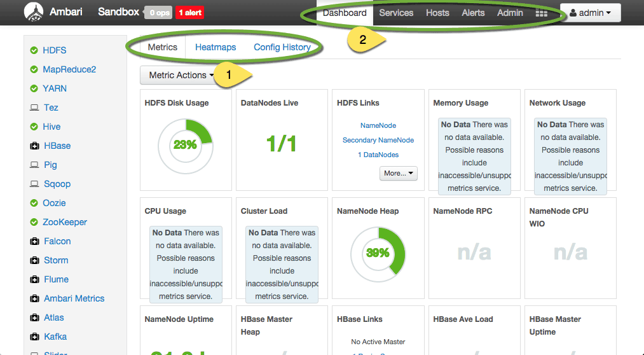Click the Cluster Load No Data widget
Viewport: 644px width, 355px height.
point(282,264)
